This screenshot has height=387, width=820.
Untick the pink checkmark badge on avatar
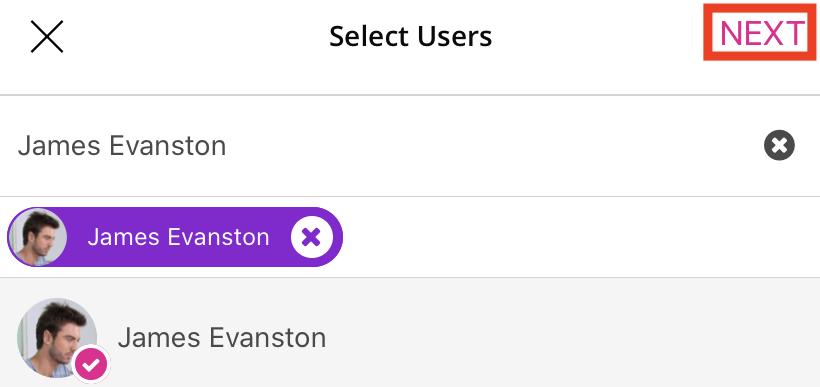pyautogui.click(x=91, y=364)
